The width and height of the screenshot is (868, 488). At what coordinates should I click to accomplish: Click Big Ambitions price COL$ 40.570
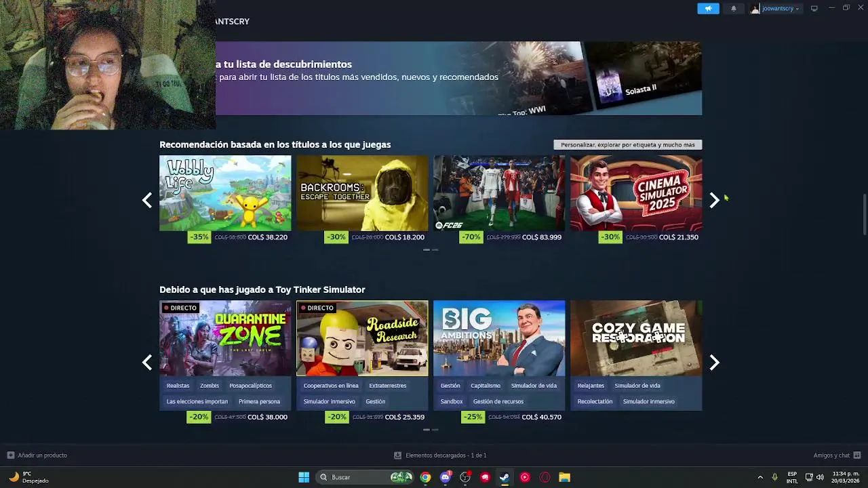[x=542, y=417]
